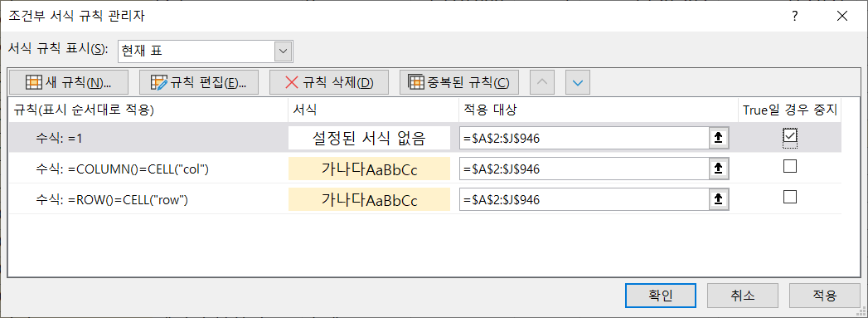Click the 규칙(표시 순서대로 적용) header
This screenshot has width=868, height=318.
[148, 110]
